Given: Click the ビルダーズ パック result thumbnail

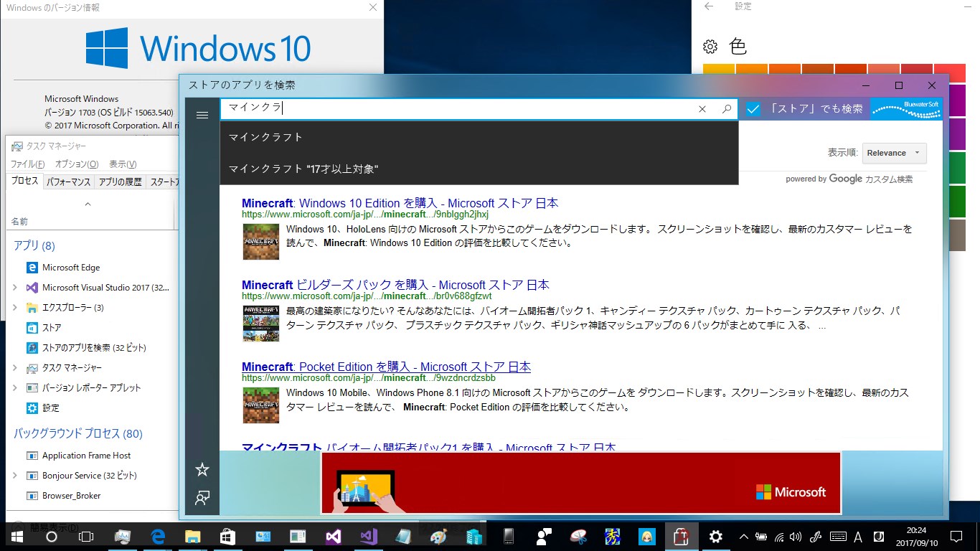Looking at the screenshot, I should pos(260,324).
